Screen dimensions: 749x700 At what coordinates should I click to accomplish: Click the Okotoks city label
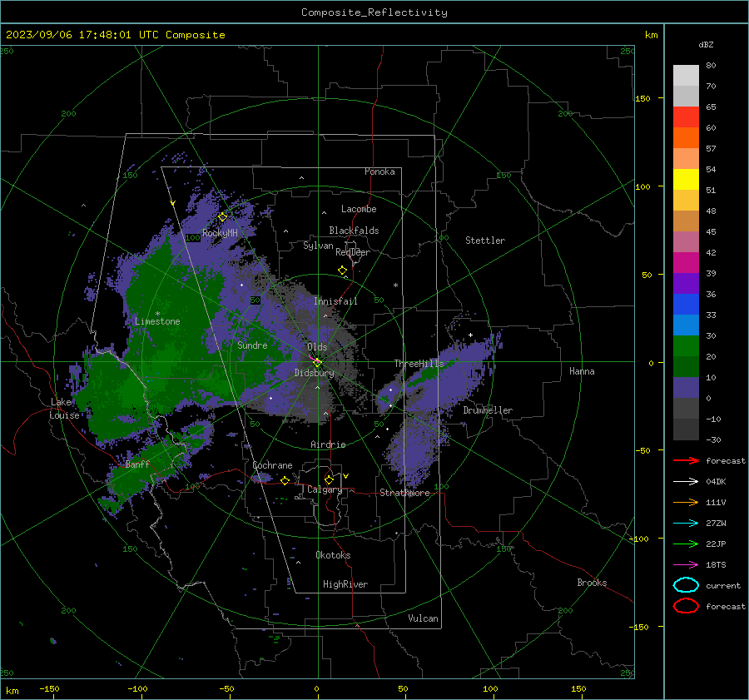pos(333,555)
